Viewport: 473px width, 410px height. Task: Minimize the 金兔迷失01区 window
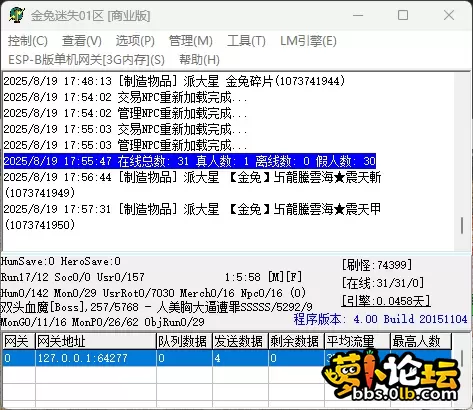tap(358, 15)
